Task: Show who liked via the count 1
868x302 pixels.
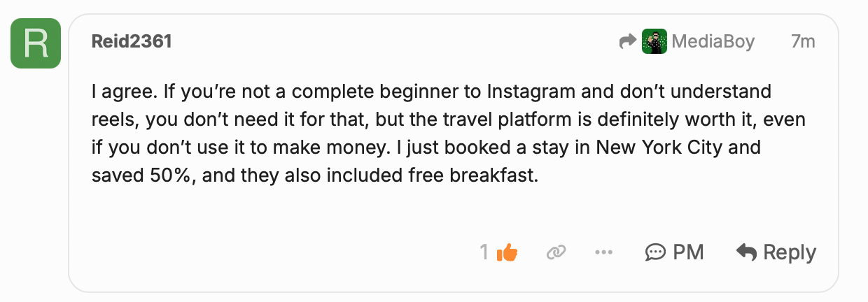Action: click(x=484, y=252)
